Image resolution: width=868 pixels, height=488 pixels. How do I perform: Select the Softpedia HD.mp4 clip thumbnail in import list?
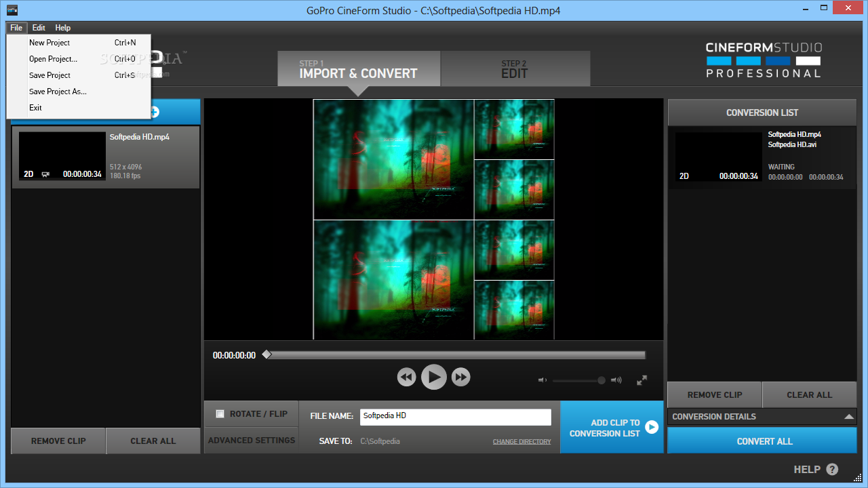[x=62, y=156]
